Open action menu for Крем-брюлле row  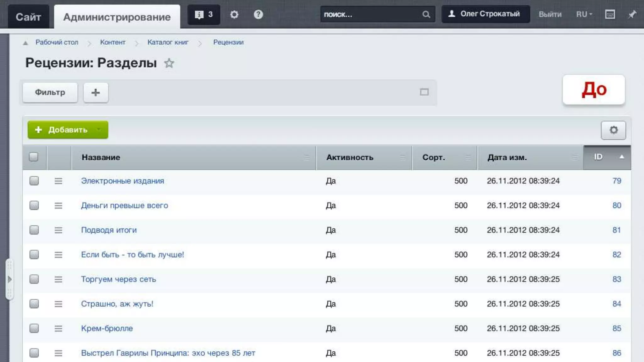(x=58, y=329)
